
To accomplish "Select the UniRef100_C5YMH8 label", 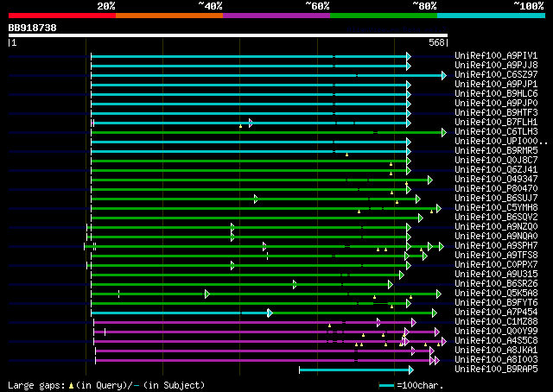I will point(496,208).
